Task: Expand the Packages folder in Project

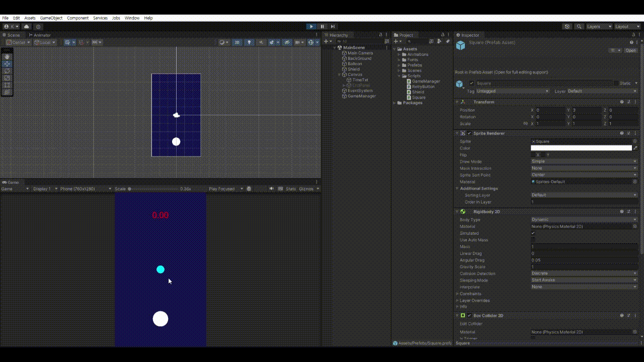Action: (395, 103)
